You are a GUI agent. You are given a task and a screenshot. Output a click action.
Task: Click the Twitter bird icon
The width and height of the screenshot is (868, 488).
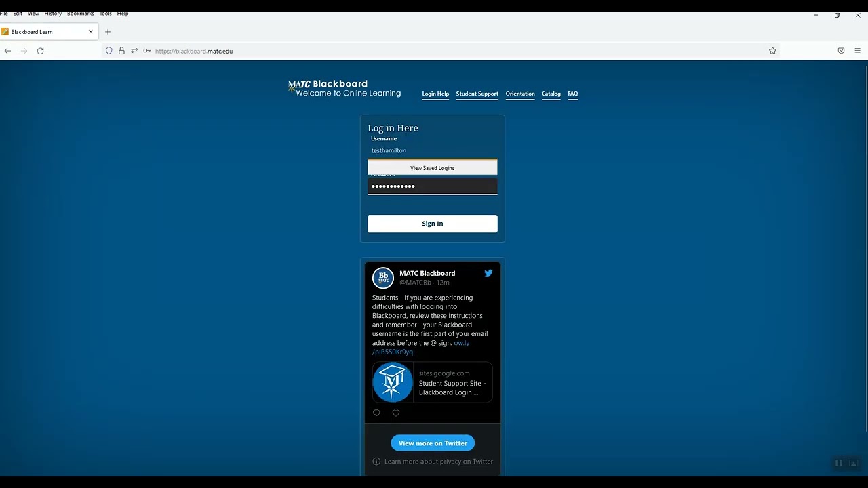[x=488, y=273]
